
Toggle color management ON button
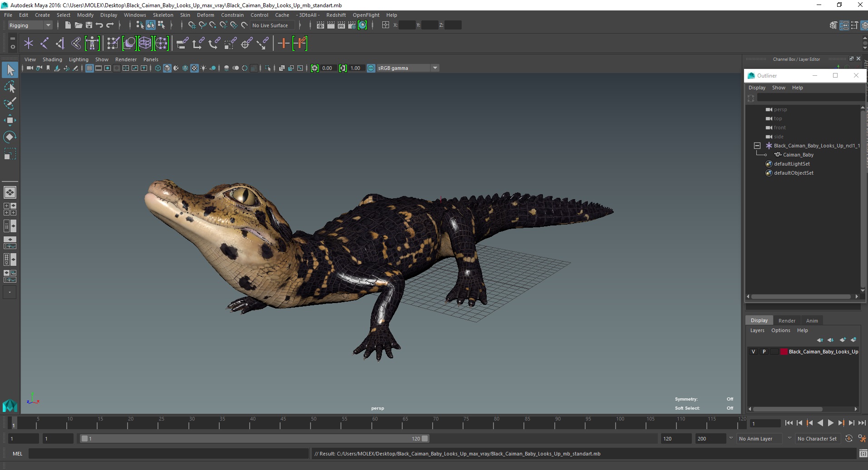click(x=371, y=68)
